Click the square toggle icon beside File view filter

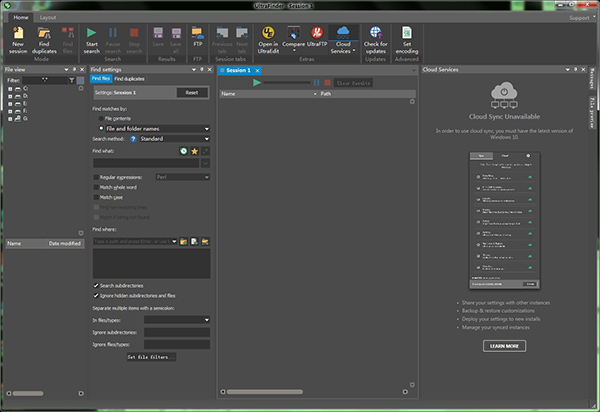[x=80, y=80]
